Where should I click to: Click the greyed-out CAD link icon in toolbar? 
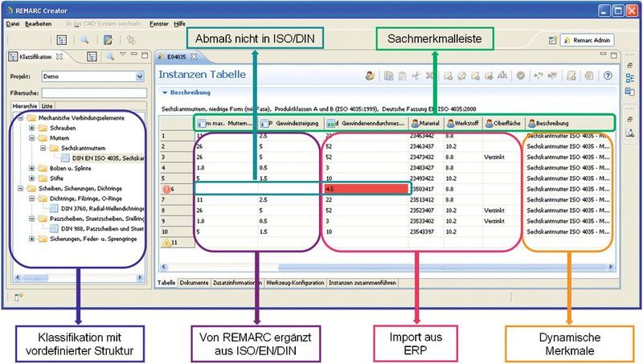coord(131,39)
